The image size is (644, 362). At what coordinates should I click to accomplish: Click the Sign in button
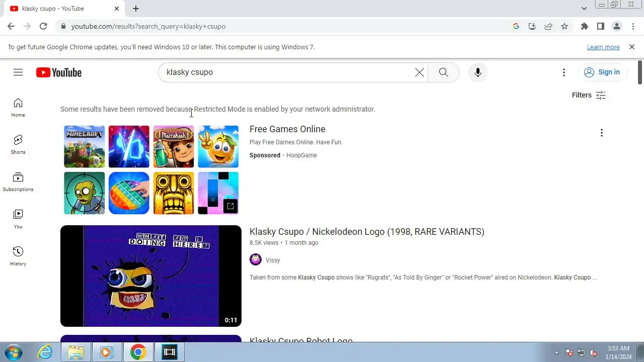pos(602,72)
